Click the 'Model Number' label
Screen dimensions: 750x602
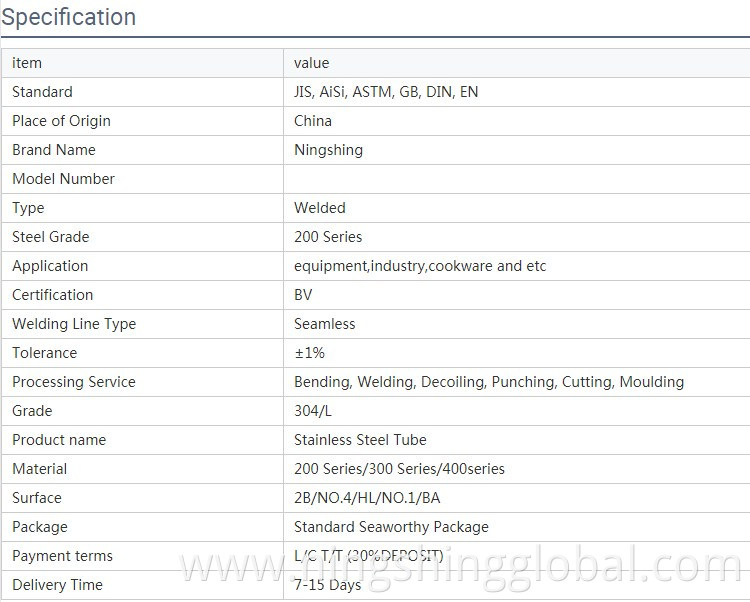[63, 179]
